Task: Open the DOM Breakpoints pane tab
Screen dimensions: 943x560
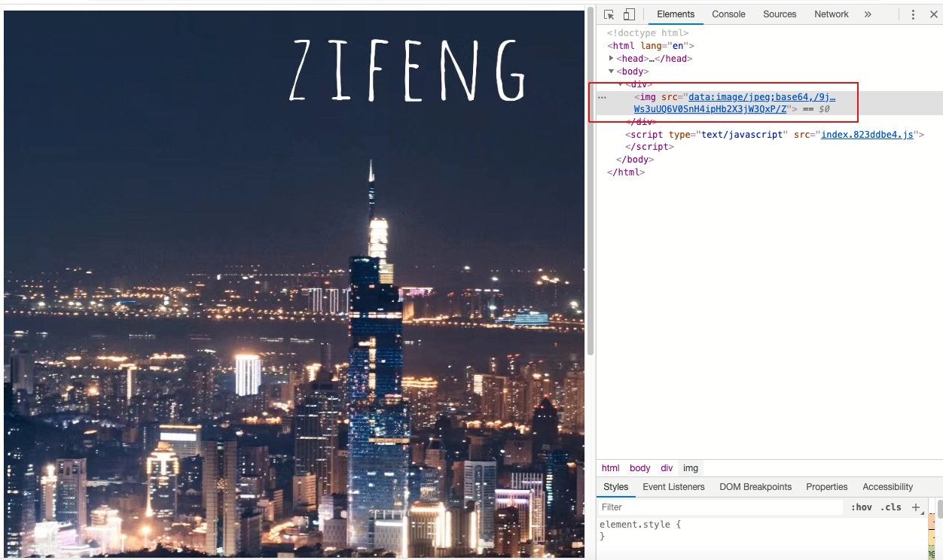Action: [755, 487]
